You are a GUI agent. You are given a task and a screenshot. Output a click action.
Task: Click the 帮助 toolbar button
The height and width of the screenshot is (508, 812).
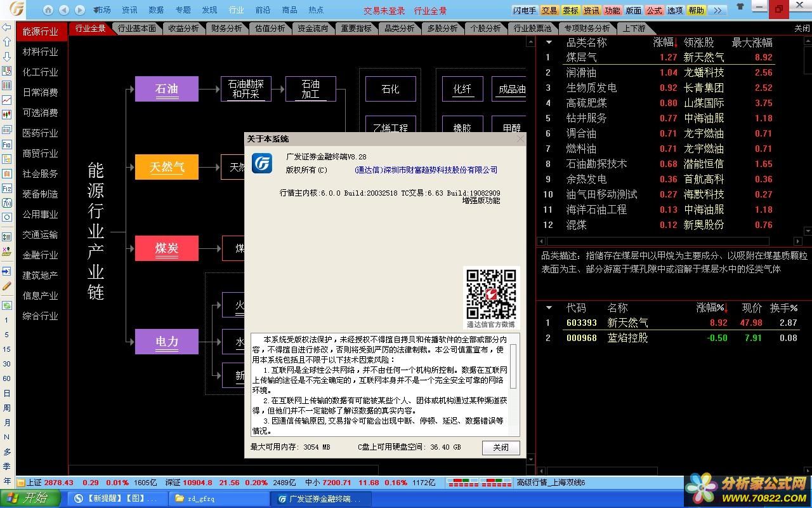coord(696,10)
